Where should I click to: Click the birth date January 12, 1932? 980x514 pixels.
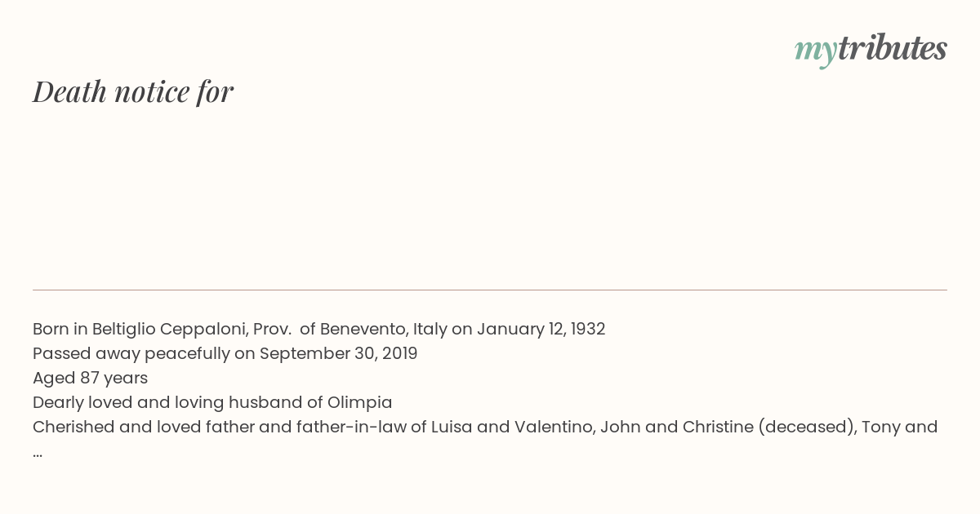tap(541, 329)
